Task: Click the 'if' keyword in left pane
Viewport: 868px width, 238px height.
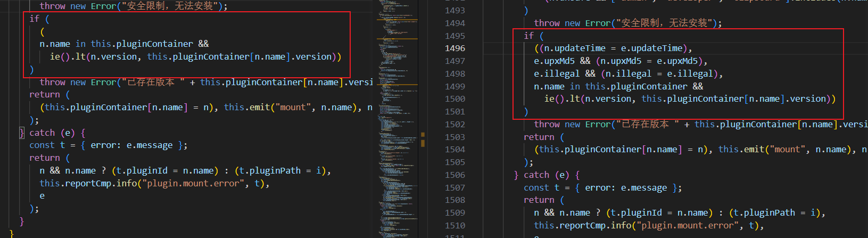Action: pos(34,19)
